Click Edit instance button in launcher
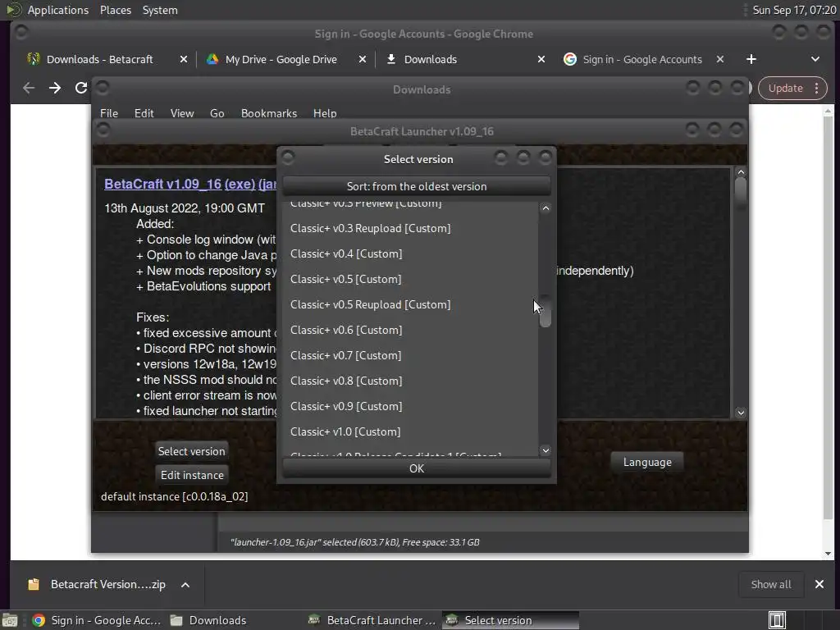Viewport: 840px width, 630px height. (192, 475)
